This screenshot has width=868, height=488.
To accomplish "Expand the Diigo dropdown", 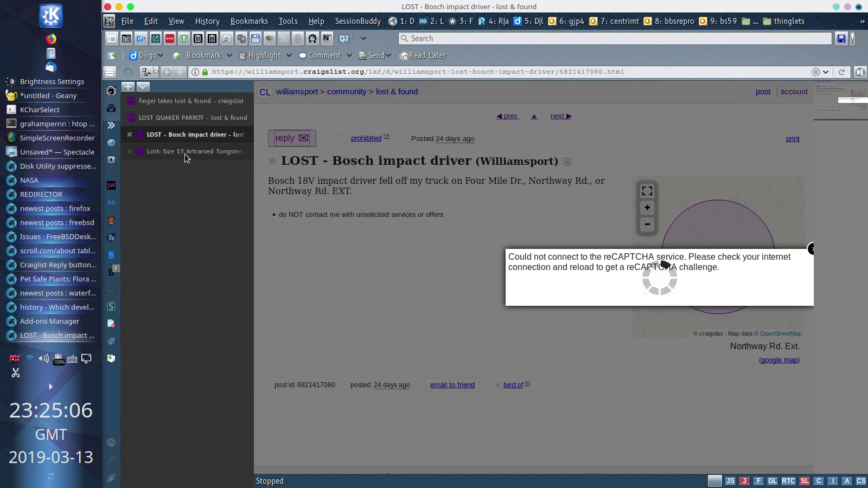I will point(161,55).
